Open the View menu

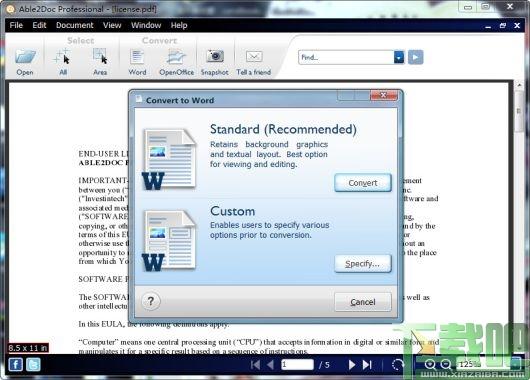coord(112,25)
